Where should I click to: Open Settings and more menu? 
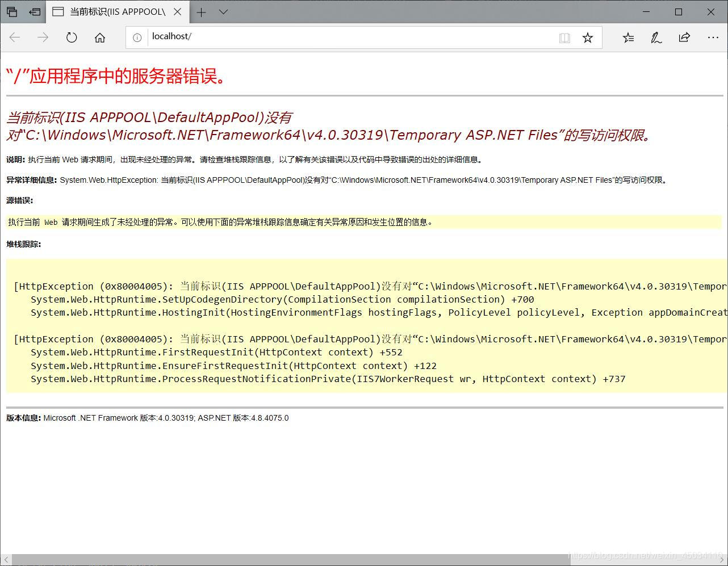tap(713, 37)
